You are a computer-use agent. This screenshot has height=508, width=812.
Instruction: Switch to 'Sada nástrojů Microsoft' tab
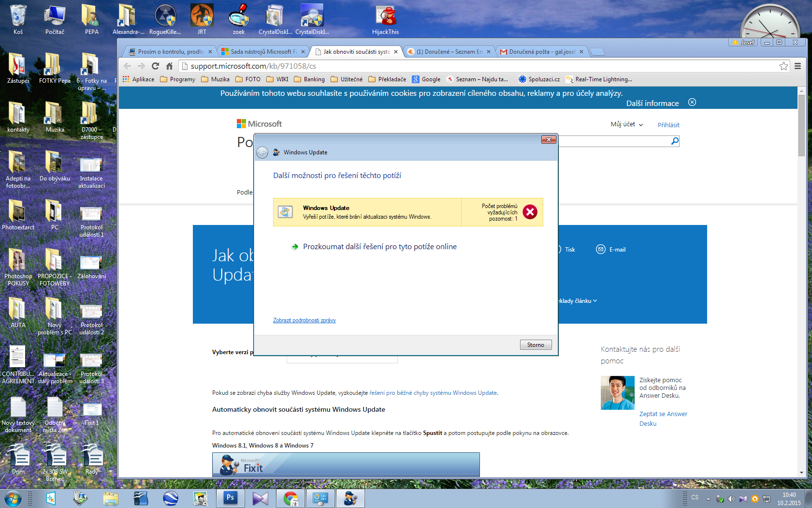coord(263,52)
